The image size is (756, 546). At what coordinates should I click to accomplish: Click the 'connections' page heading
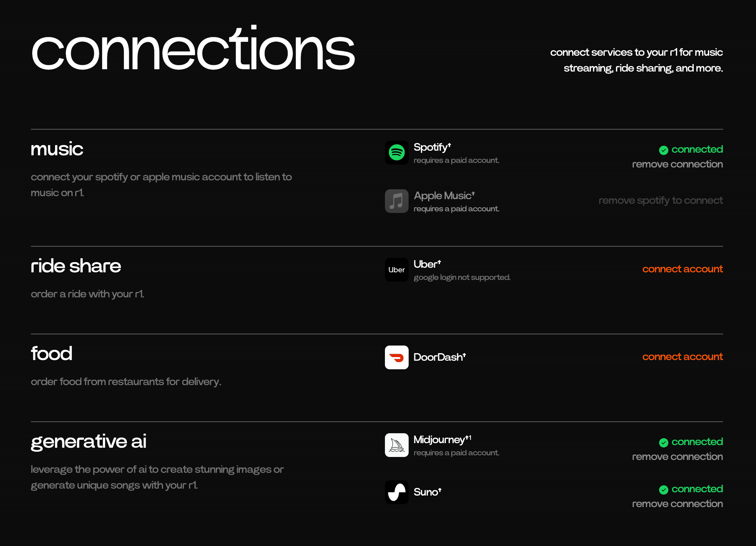[193, 50]
